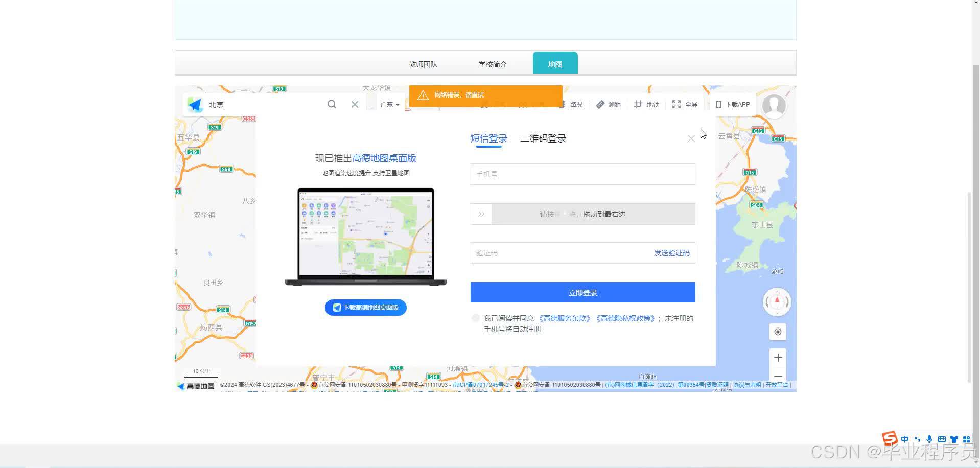Close the login dialog
Screen dimensions: 980x468
[691, 138]
